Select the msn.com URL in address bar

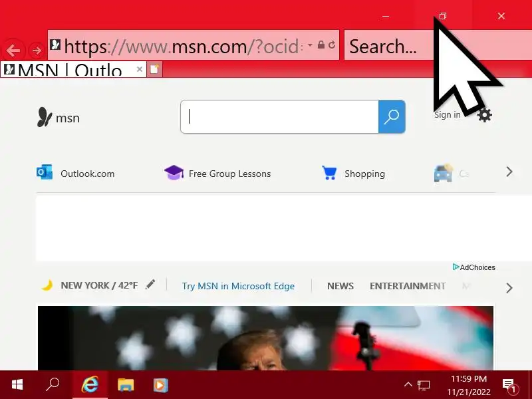pyautogui.click(x=182, y=47)
